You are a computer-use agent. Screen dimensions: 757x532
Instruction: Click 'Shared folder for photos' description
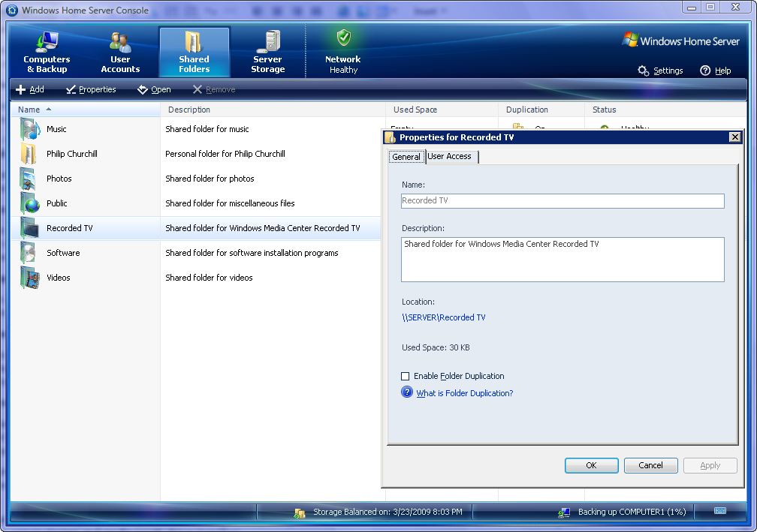point(210,179)
